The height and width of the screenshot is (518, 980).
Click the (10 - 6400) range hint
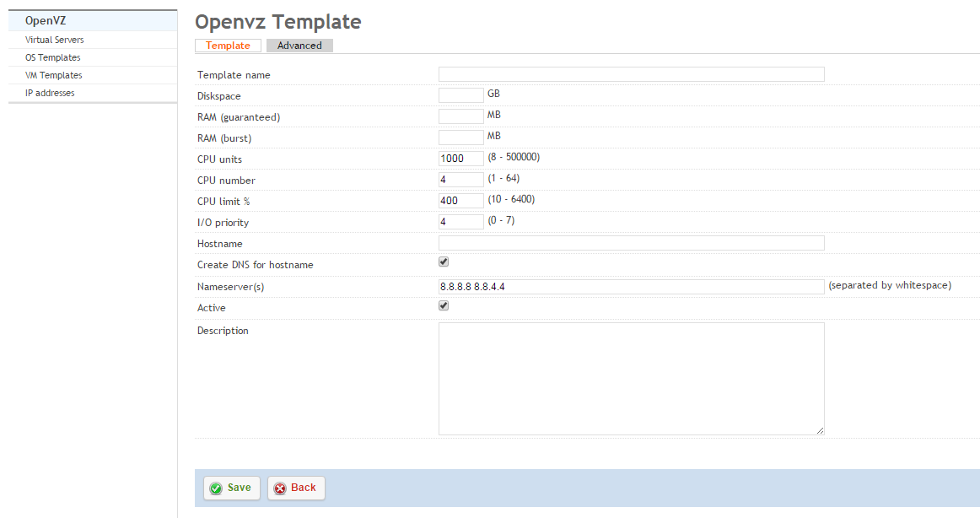511,200
